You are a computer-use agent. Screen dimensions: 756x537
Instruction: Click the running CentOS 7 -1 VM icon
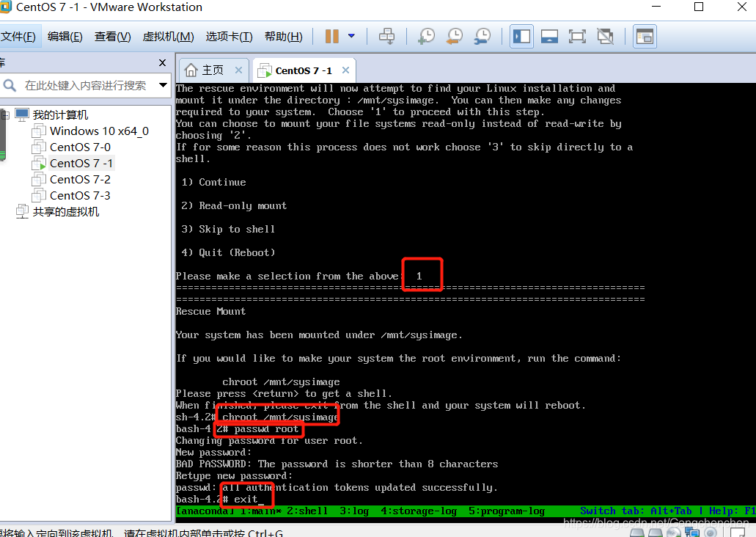pyautogui.click(x=39, y=164)
